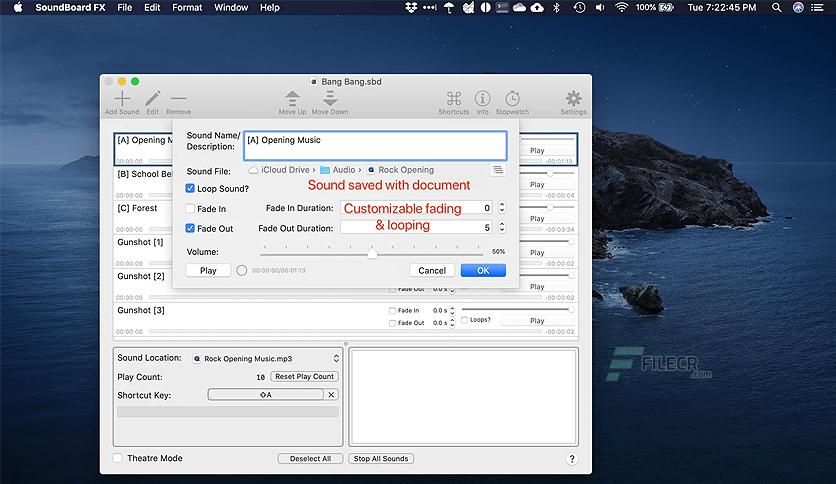
Task: Open the Wi-Fi menu bar icon
Action: 621,7
